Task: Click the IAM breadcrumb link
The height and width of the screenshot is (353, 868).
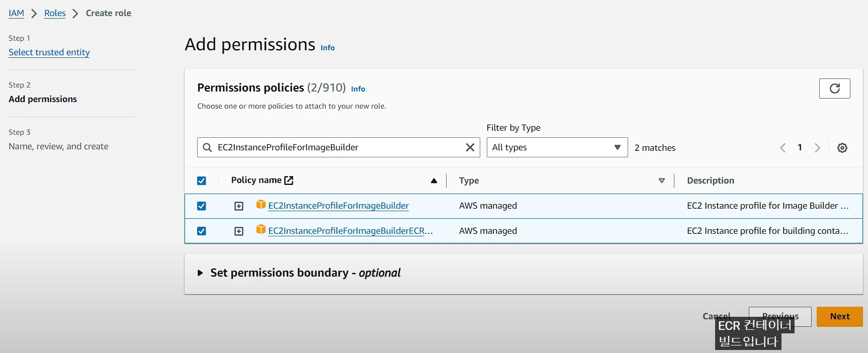Action: (x=16, y=13)
